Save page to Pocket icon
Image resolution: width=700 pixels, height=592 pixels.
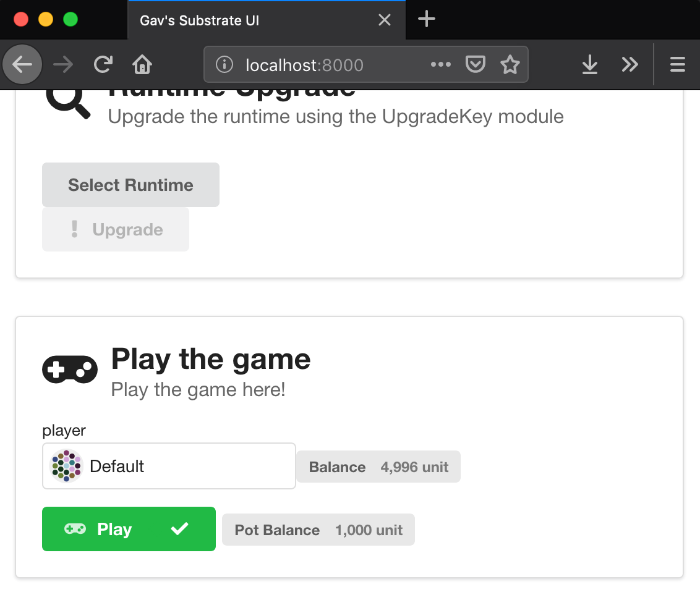476,65
